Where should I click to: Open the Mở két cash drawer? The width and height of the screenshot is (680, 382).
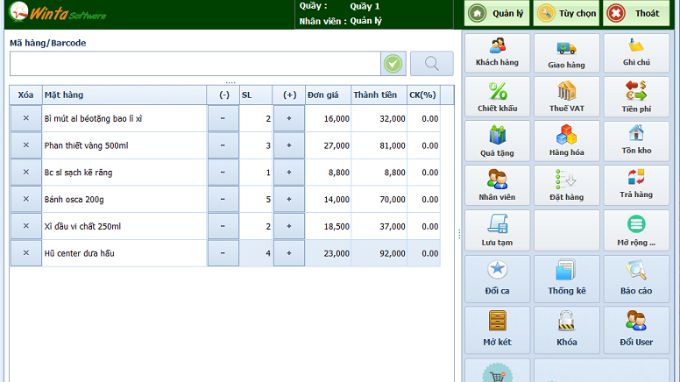497,330
